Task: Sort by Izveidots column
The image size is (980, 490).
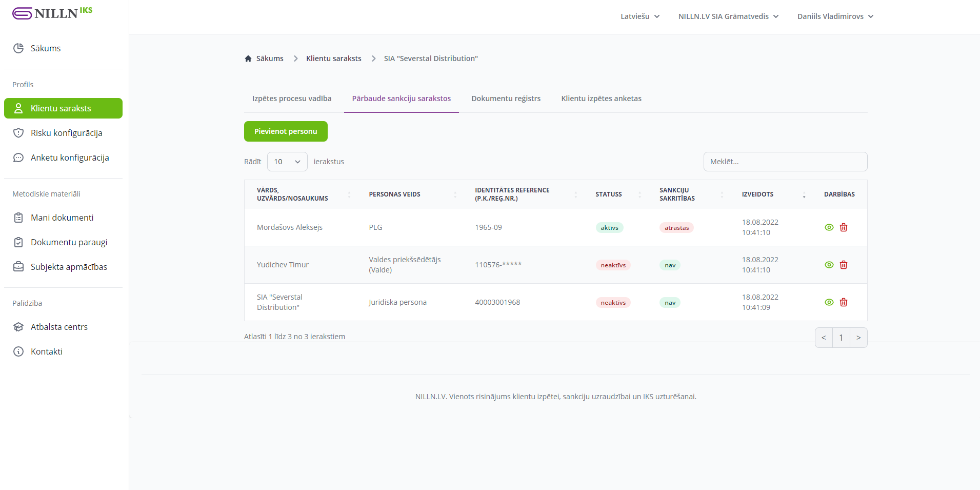Action: tap(771, 194)
